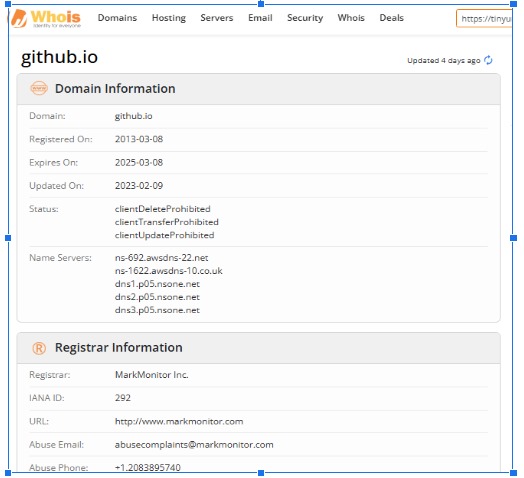Click the 'Abuse Phone:' label
The height and width of the screenshot is (478, 524).
point(59,467)
